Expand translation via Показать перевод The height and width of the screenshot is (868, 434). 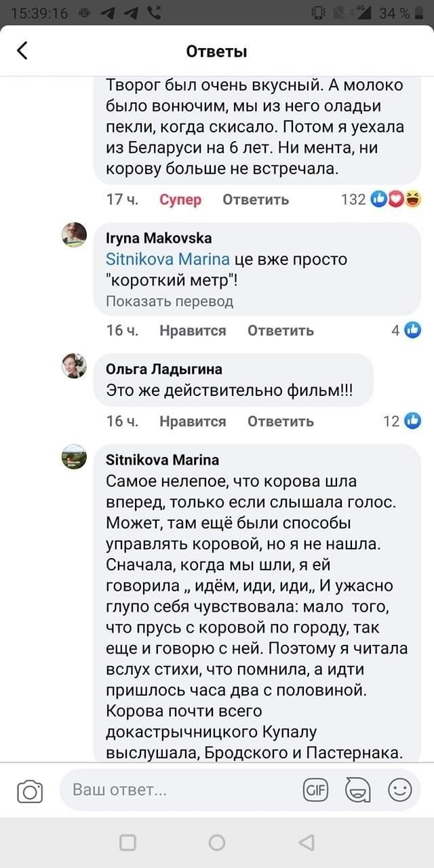pyautogui.click(x=170, y=301)
